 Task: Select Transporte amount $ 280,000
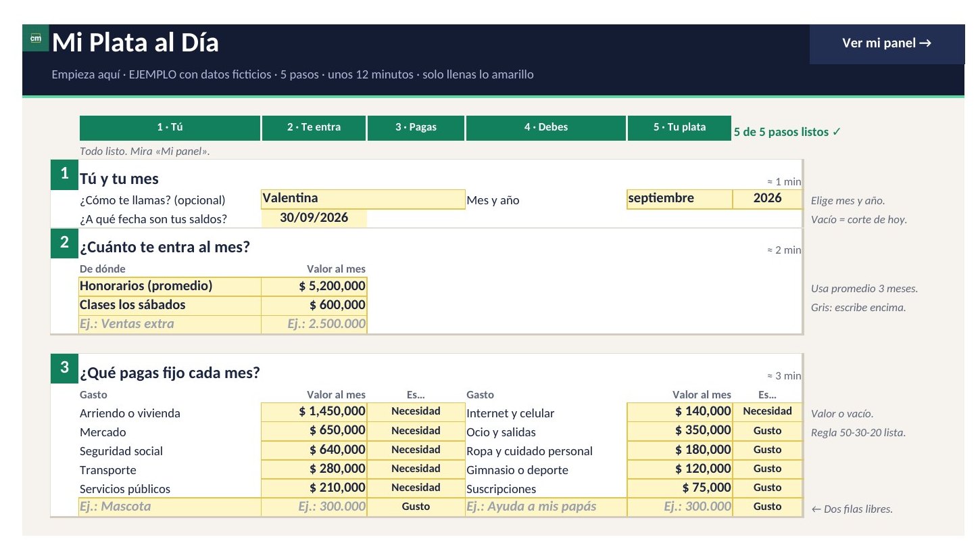314,469
